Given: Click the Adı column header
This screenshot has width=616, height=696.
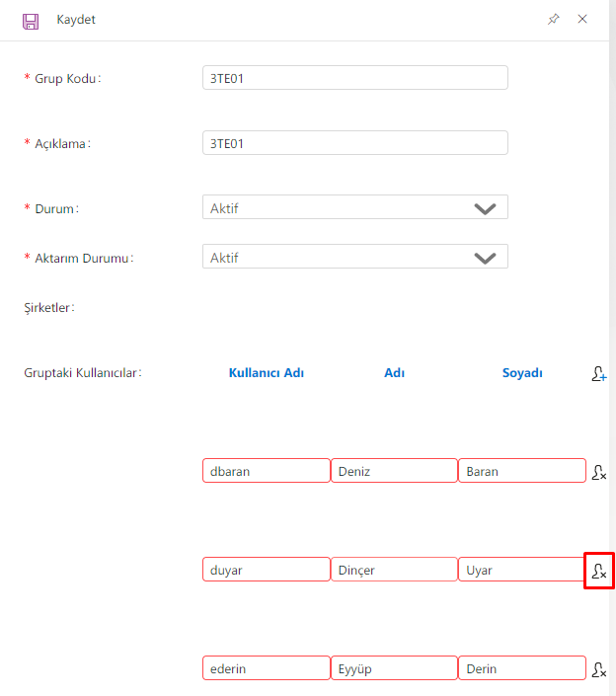Looking at the screenshot, I should pyautogui.click(x=394, y=373).
